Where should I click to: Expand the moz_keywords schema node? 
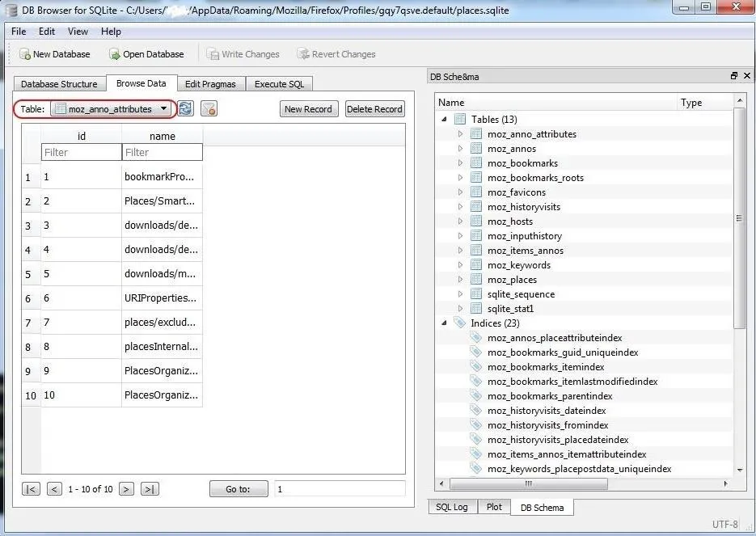point(460,264)
